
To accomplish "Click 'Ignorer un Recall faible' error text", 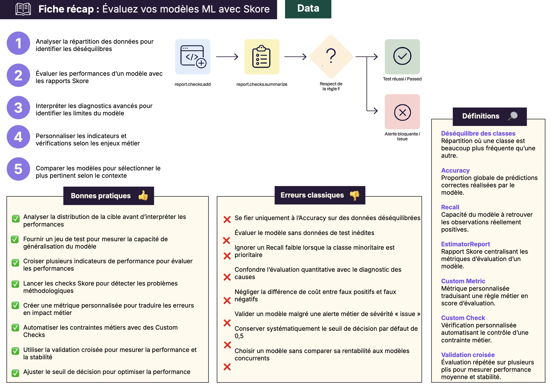I will pyautogui.click(x=314, y=251).
